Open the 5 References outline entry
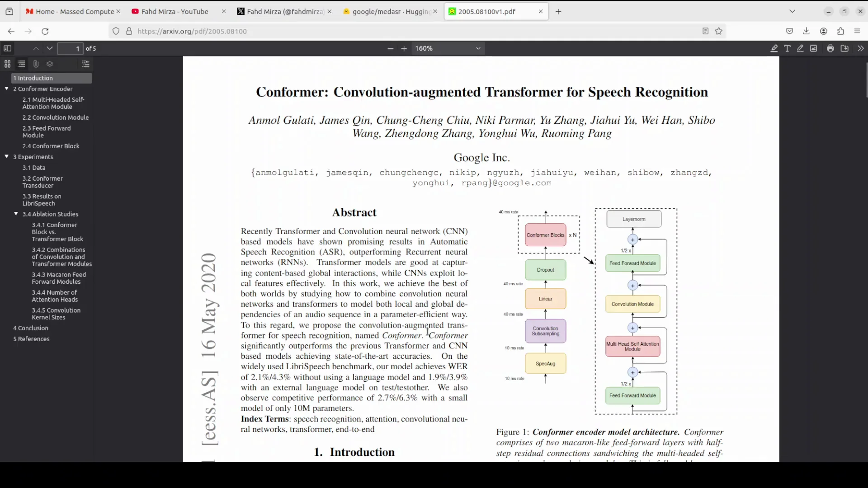868x488 pixels. tap(32, 339)
